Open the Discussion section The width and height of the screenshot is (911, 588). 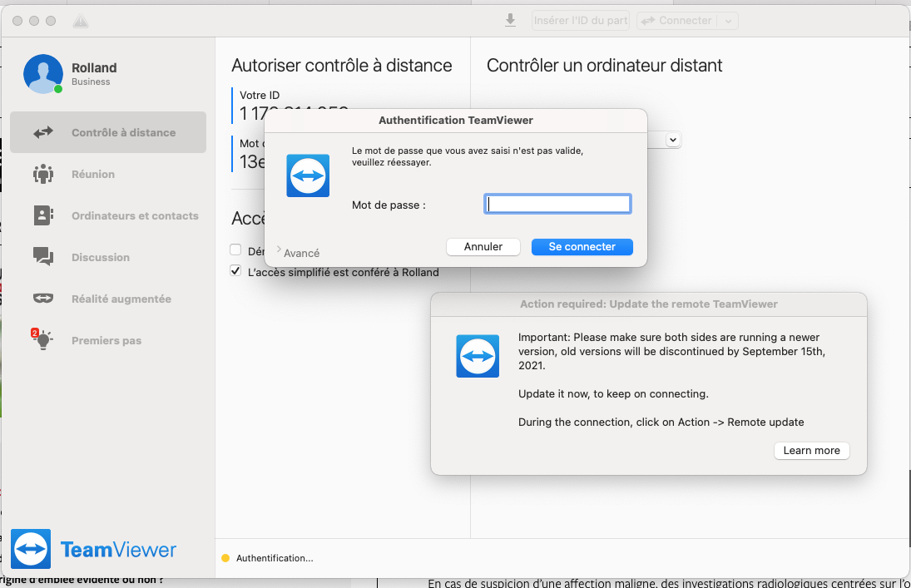[x=108, y=257]
